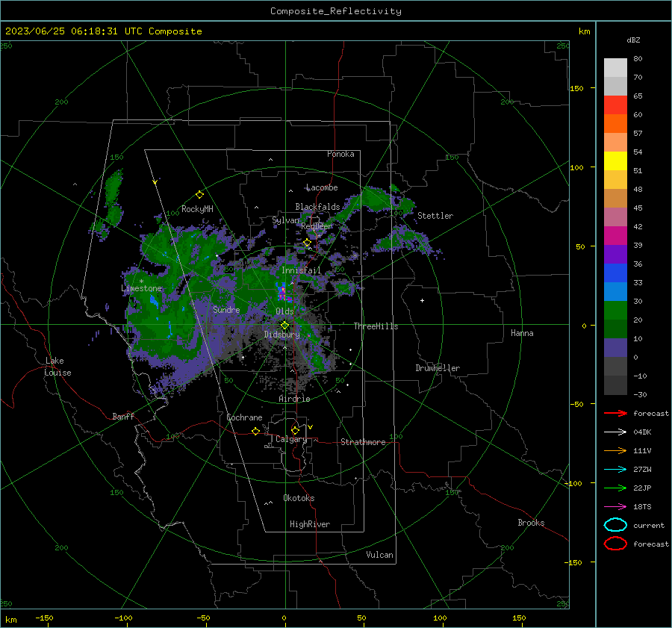Click the dBZ legend heading
This screenshot has height=628, width=672.
633,40
